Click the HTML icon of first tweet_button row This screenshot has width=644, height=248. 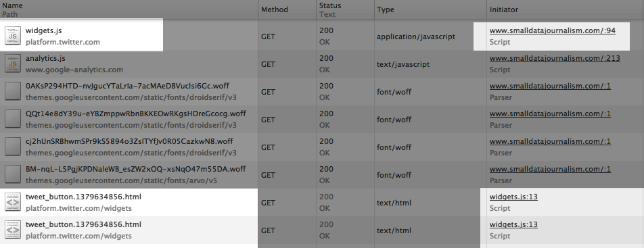pos(13,202)
